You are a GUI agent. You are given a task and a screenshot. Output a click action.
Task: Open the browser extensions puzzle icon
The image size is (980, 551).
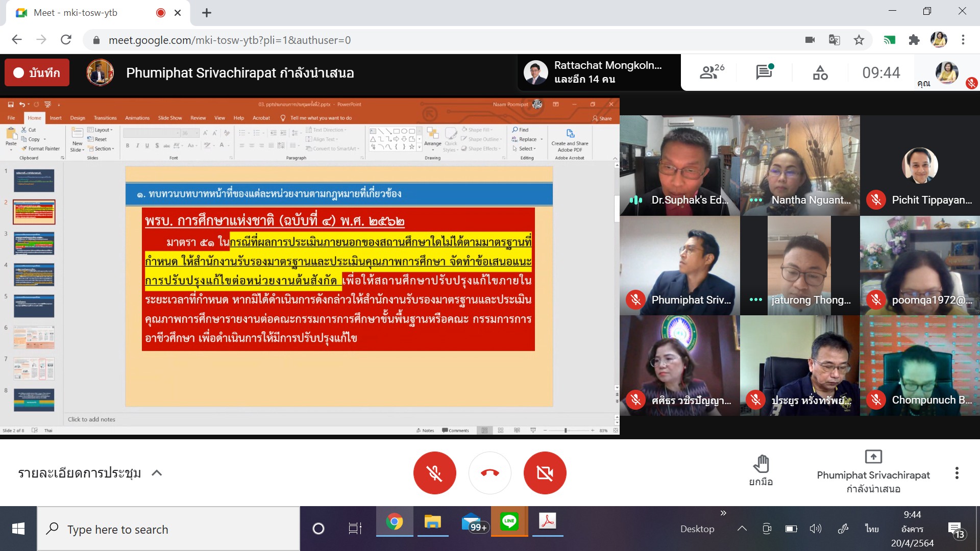(x=914, y=40)
